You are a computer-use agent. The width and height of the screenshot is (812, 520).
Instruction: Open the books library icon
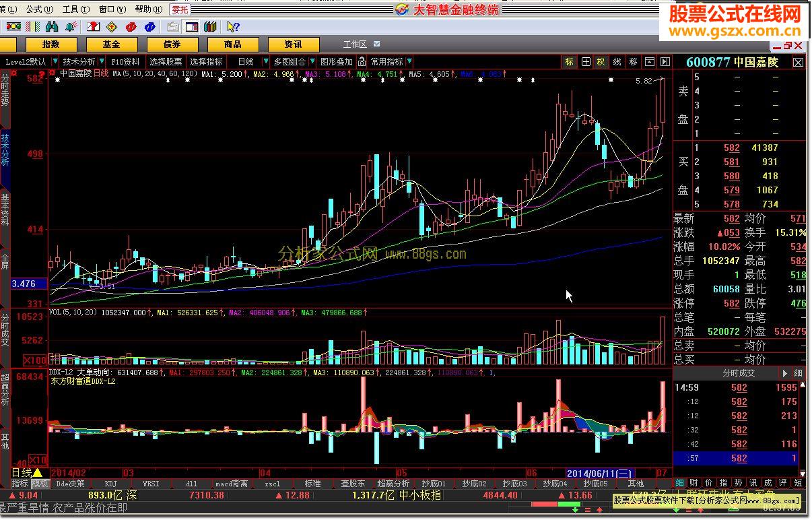[210, 27]
